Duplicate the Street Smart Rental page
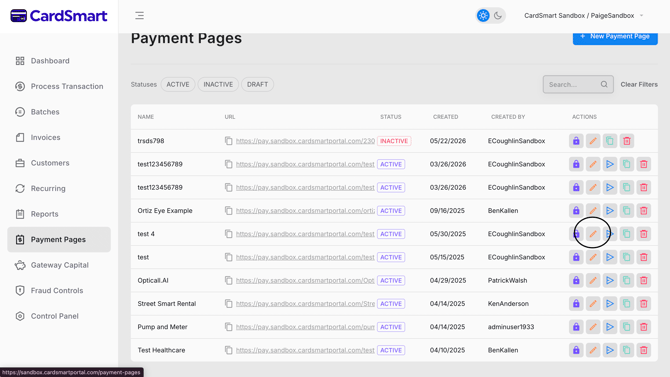The image size is (670, 377). point(626,303)
